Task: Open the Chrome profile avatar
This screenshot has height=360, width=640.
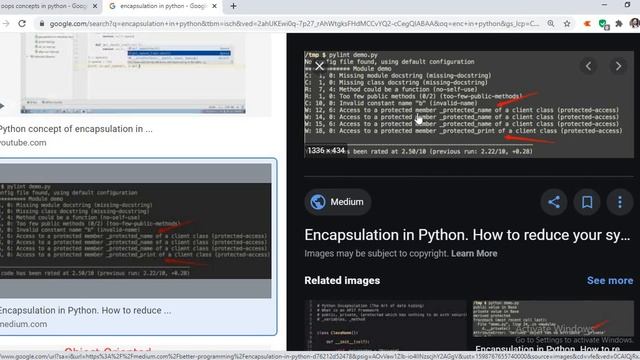Action: [x=634, y=24]
